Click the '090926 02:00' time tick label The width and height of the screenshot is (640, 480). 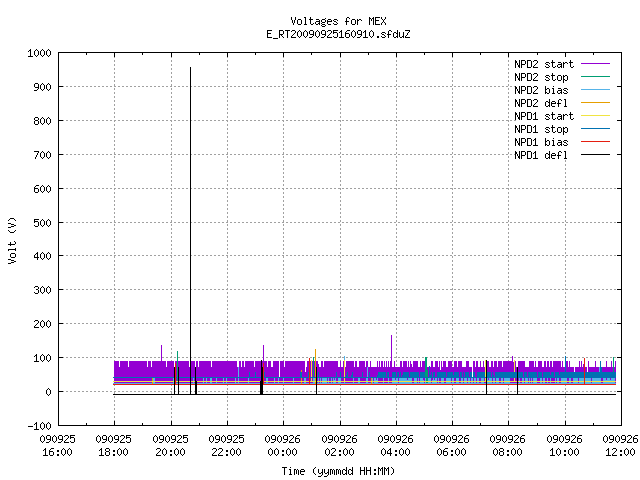tap(340, 446)
